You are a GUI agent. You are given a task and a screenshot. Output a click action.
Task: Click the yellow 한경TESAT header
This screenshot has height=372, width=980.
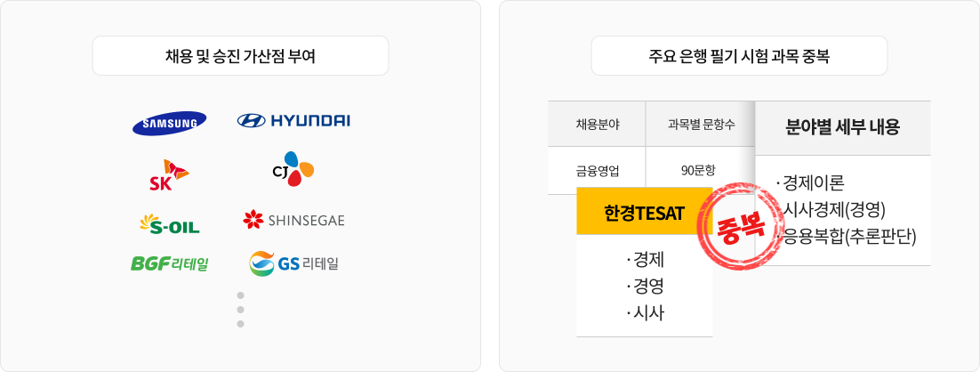tap(644, 215)
